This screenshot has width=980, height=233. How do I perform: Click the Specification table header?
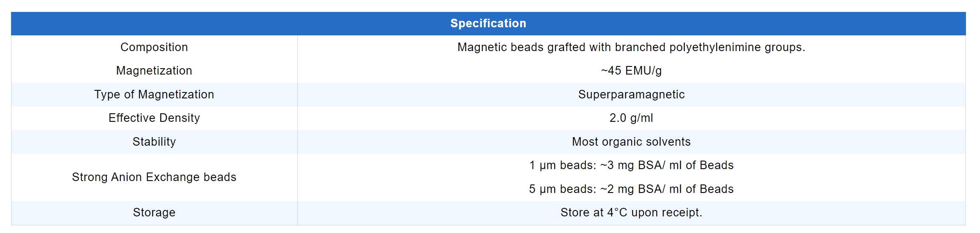488,23
